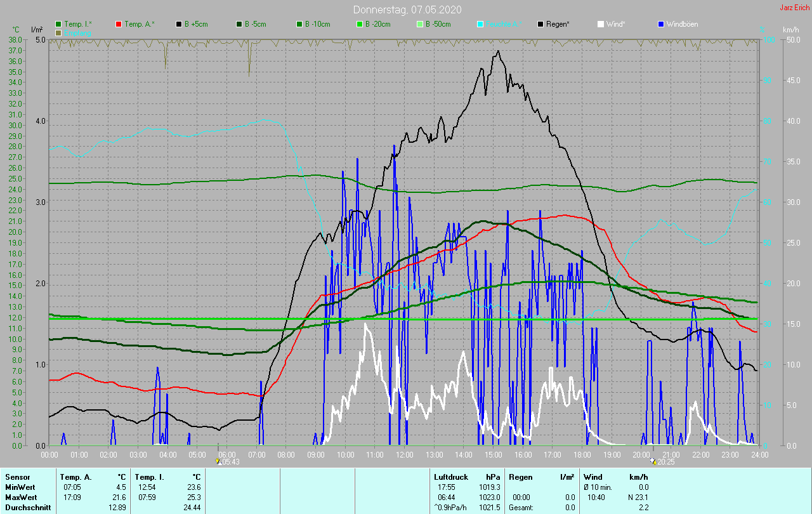The image size is (812, 514).
Task: Click the 12:00 label on time axis
Action: click(405, 455)
